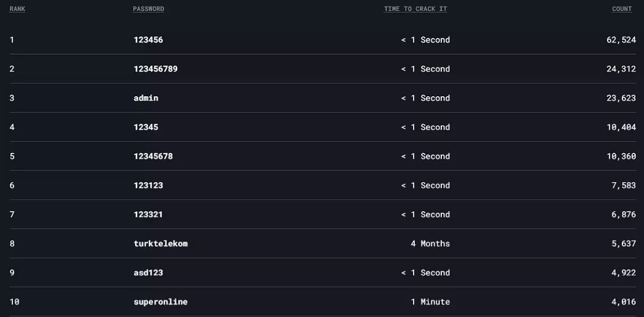Click the superonline password entry
This screenshot has width=644, height=317.
[x=161, y=302]
